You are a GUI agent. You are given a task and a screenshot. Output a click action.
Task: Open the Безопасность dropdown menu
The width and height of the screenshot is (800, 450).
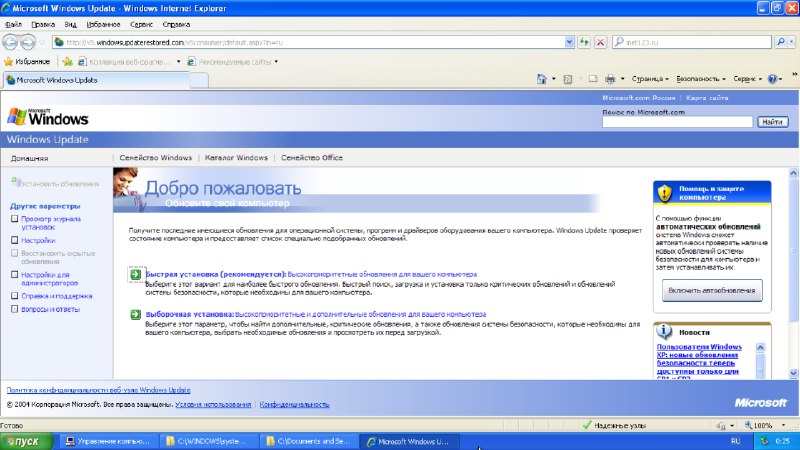click(701, 79)
